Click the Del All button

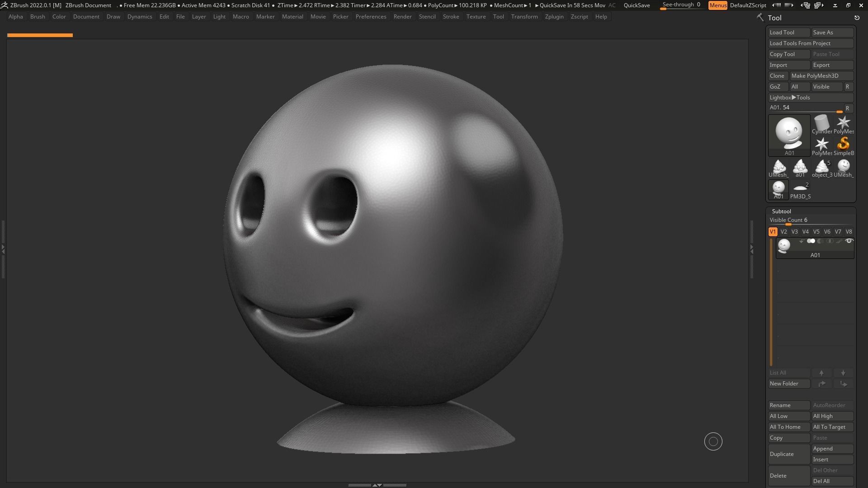coord(832,481)
